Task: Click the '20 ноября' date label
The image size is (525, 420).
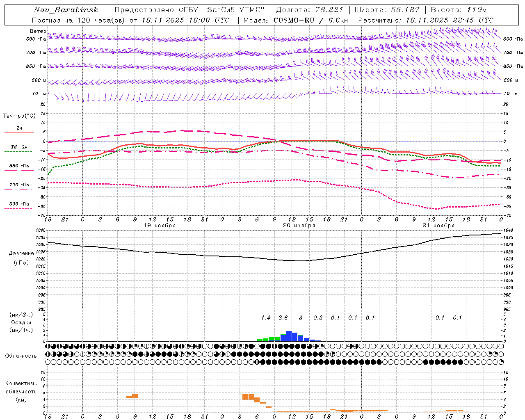Action: coord(299,226)
